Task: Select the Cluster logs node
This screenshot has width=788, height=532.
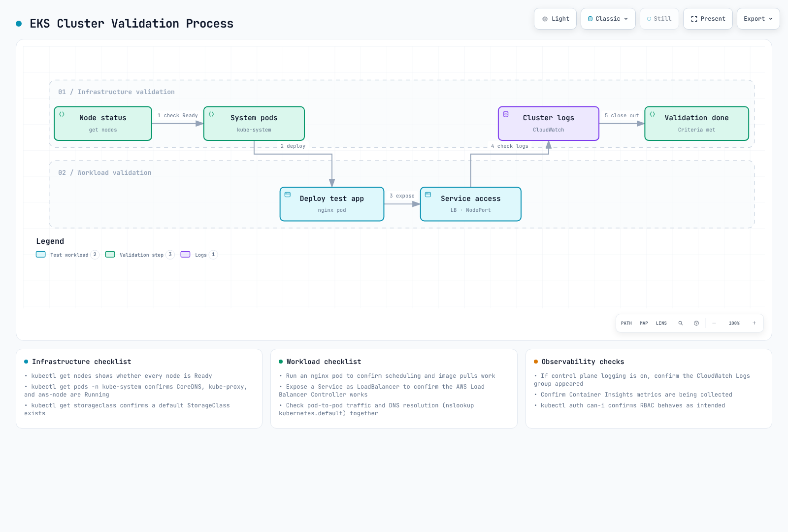Action: click(x=549, y=124)
